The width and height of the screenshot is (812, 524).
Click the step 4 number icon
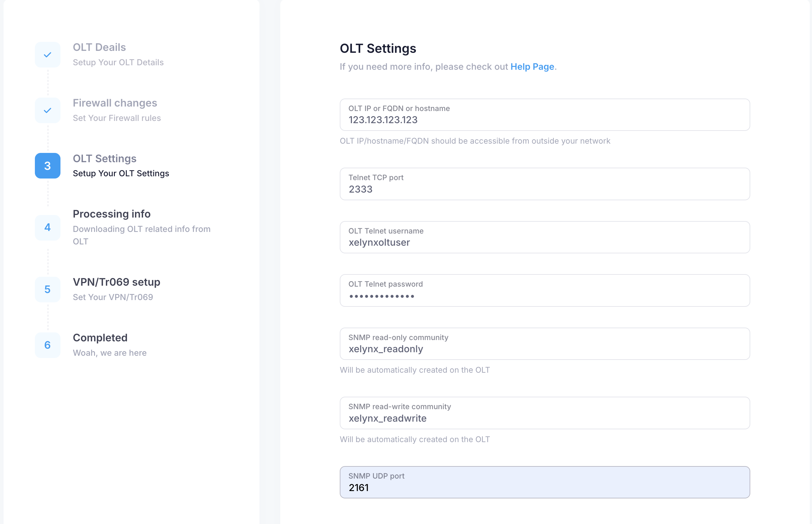48,227
